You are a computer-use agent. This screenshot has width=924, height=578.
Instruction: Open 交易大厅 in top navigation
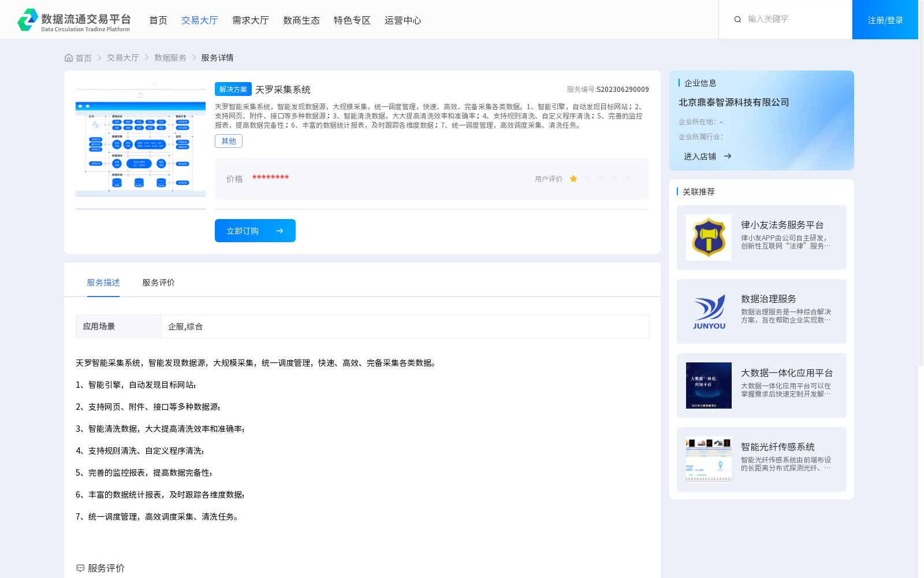coord(200,20)
